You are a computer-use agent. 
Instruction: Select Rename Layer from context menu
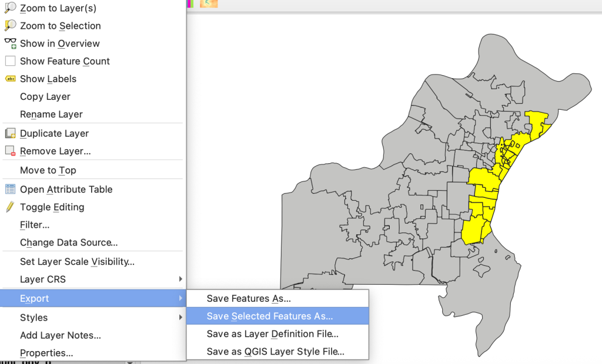(x=51, y=114)
